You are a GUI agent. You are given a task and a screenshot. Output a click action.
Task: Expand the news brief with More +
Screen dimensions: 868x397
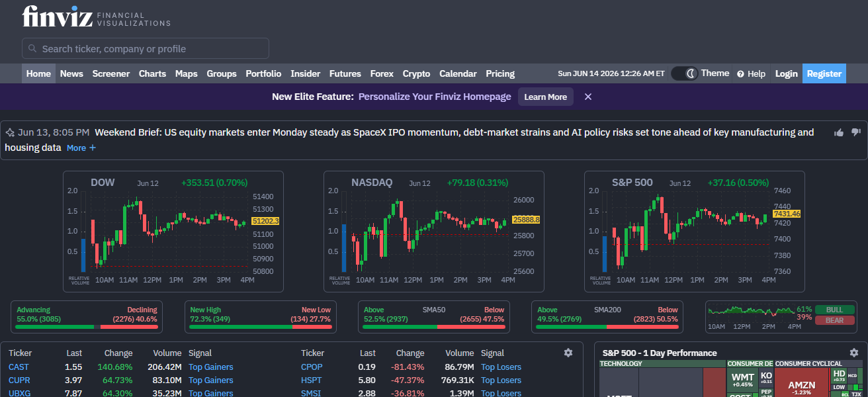81,148
